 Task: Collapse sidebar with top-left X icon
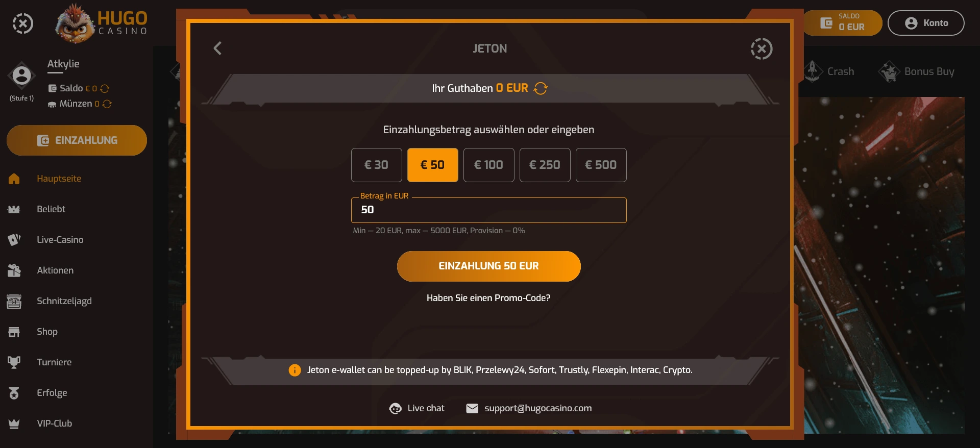(x=22, y=23)
